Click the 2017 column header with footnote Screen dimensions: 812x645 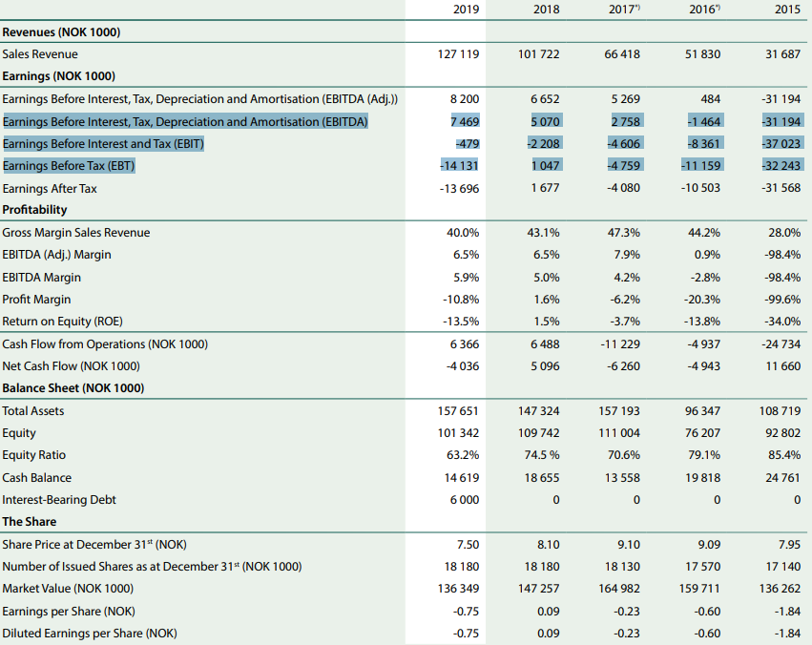[625, 10]
